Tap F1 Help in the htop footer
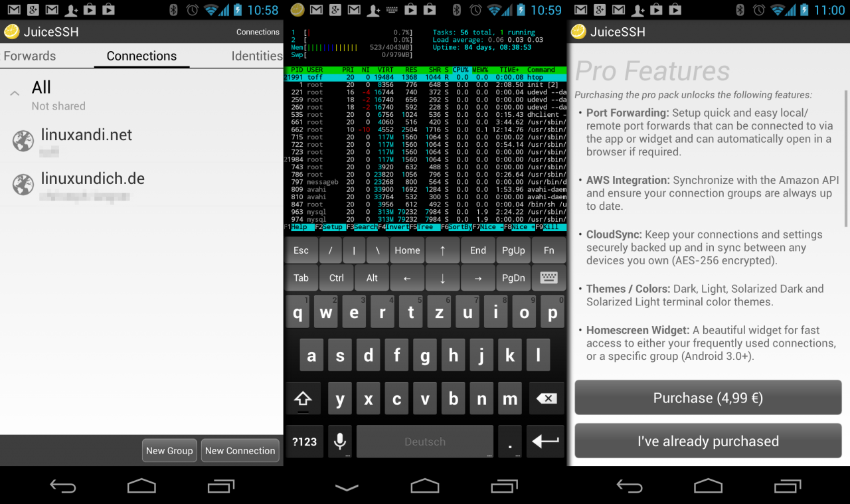850x504 pixels. coord(299,227)
